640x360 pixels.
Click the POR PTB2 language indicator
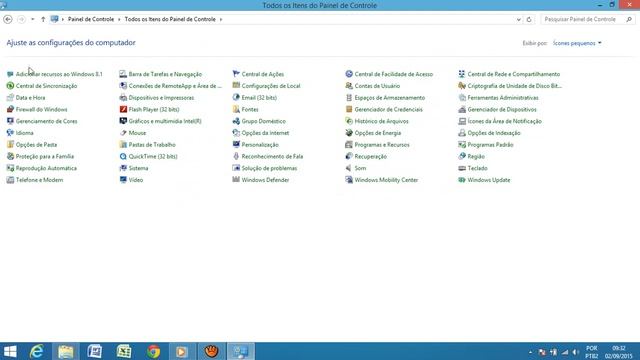point(591,352)
